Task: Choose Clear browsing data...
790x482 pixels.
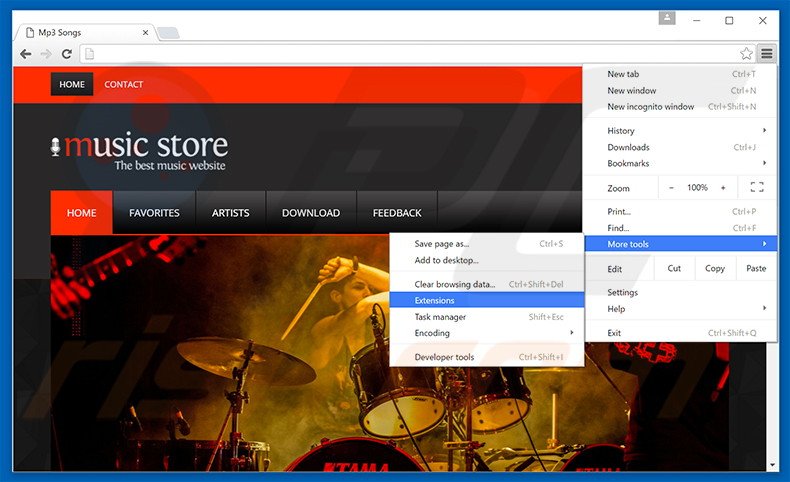Action: coord(487,285)
